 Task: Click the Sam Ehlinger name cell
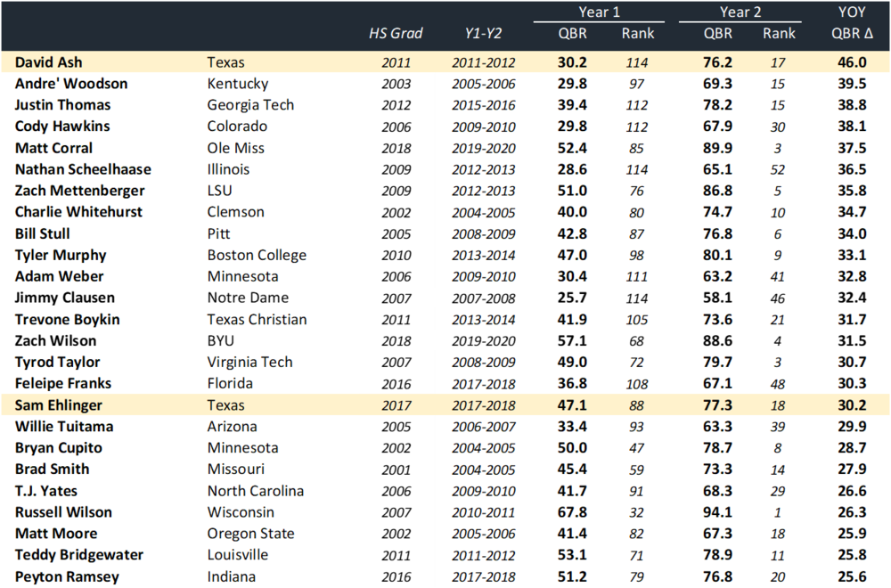(58, 405)
